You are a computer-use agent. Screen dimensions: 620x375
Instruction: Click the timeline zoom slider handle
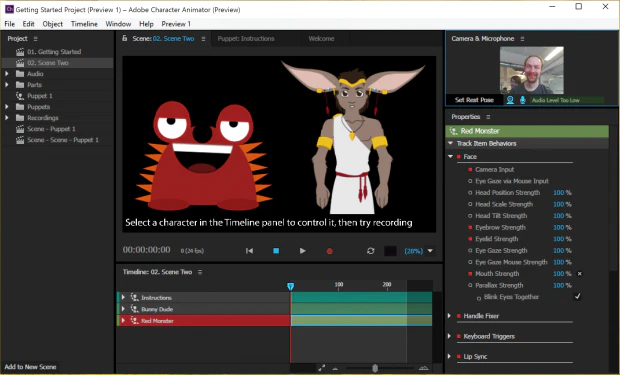(x=375, y=368)
